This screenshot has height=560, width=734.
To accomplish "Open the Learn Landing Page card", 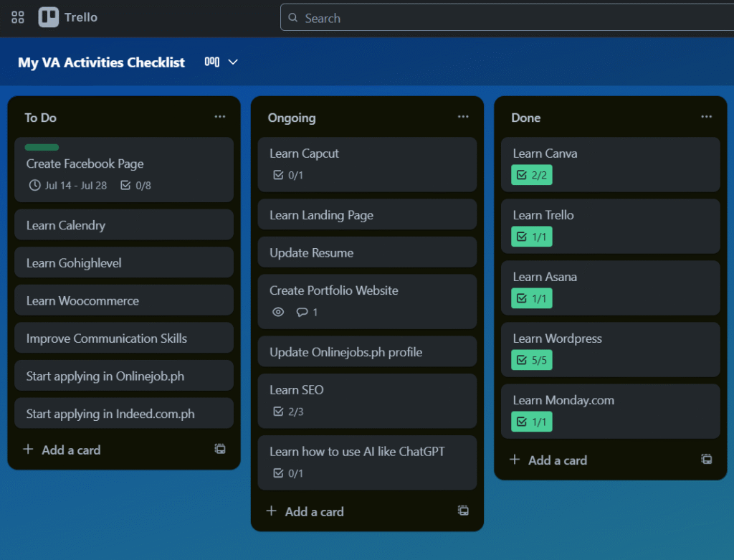I will pos(368,214).
